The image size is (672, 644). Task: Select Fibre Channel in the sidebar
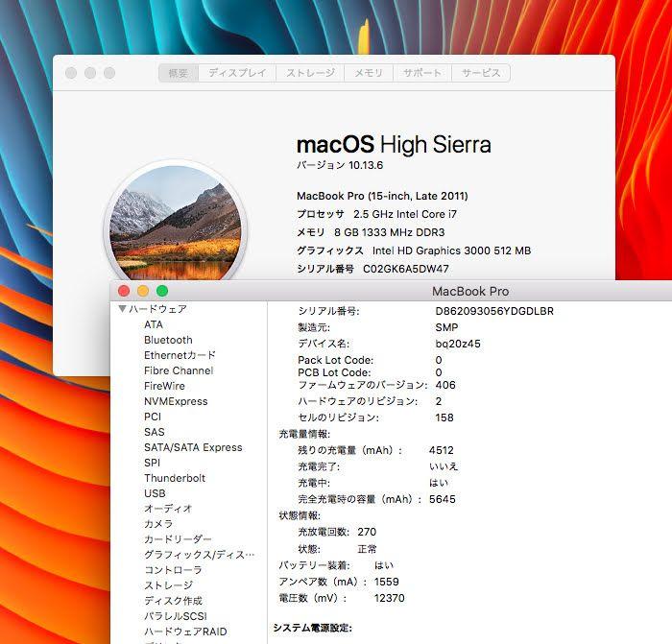[x=179, y=370]
